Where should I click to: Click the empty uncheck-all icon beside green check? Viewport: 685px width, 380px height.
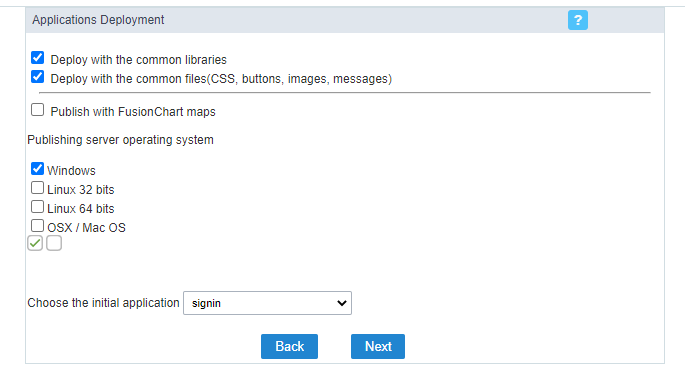(54, 243)
